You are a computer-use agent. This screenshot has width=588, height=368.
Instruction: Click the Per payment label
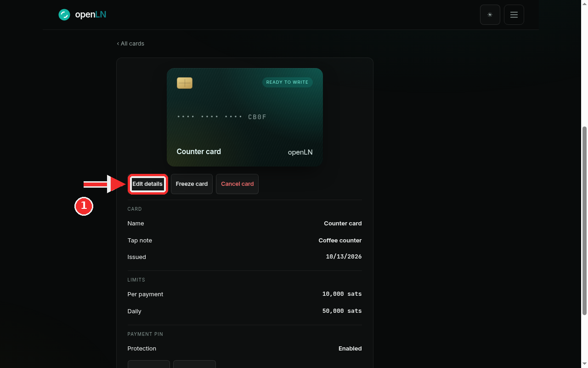[145, 294]
